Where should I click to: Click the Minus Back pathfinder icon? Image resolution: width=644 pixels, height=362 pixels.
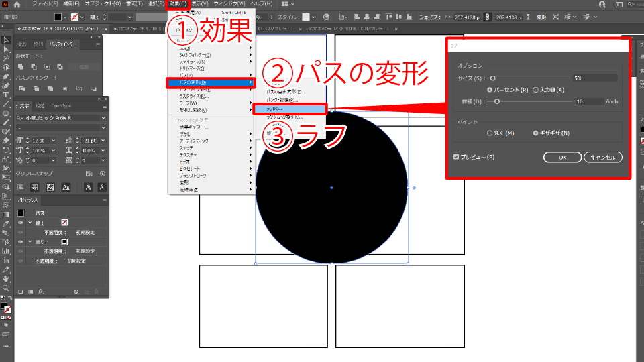pyautogui.click(x=94, y=88)
